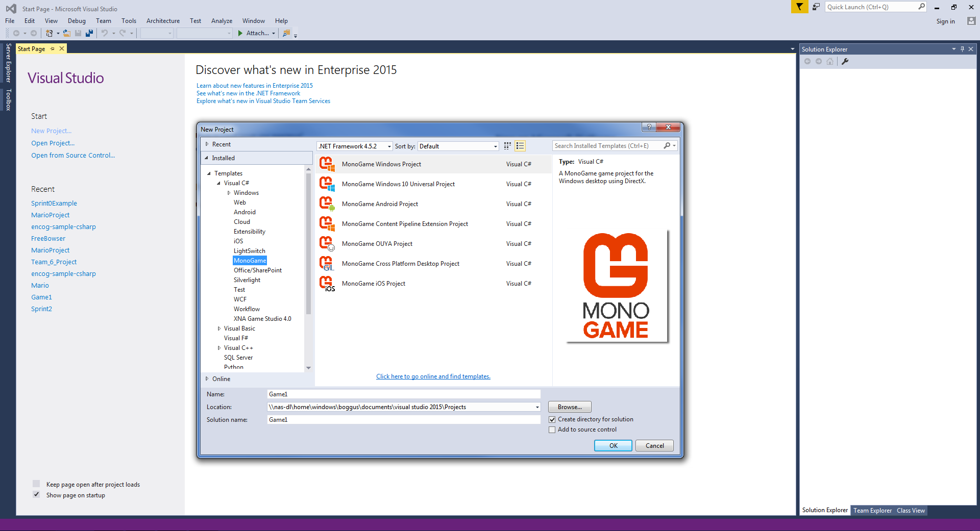Open the send feedback icon

816,7
